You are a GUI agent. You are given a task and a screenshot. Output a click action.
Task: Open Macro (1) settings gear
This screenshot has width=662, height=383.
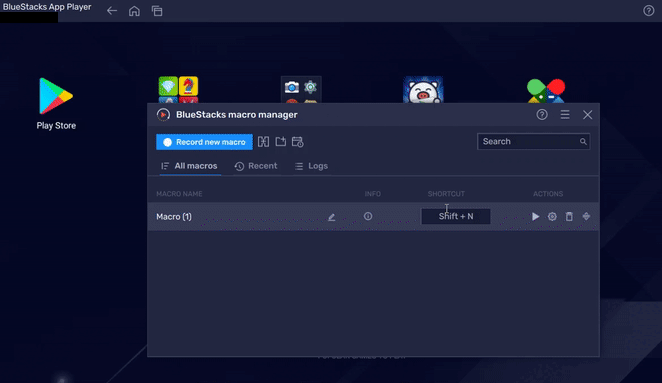coord(552,217)
